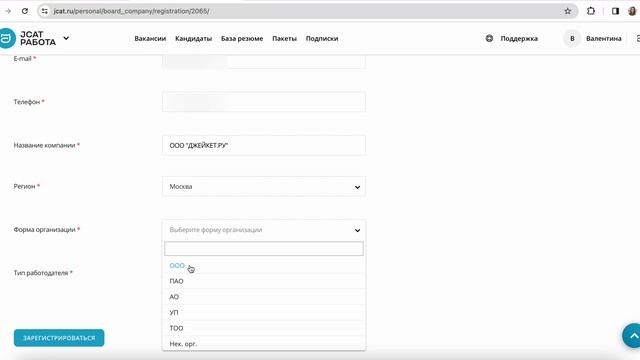Image resolution: width=640 pixels, height=360 pixels.
Task: Select ТОО from the dropdown list
Action: click(x=264, y=328)
